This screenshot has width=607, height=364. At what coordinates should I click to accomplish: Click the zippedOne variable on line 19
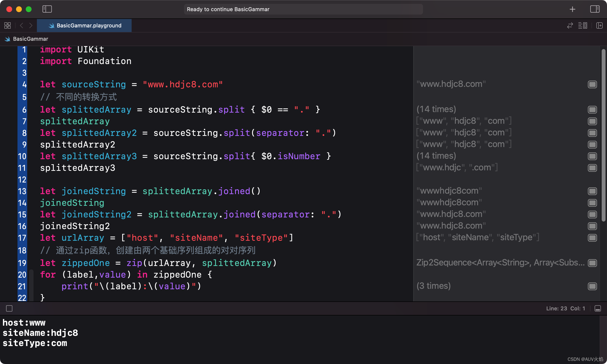(86, 263)
